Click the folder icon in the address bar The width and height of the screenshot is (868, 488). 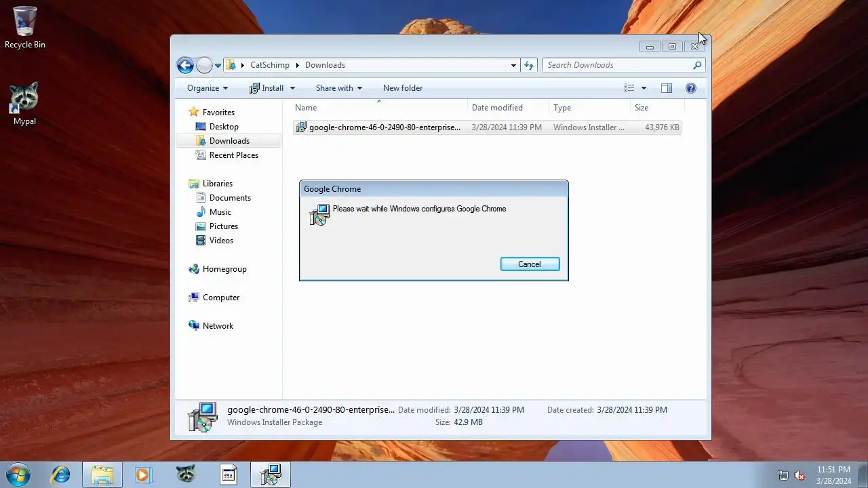click(231, 65)
